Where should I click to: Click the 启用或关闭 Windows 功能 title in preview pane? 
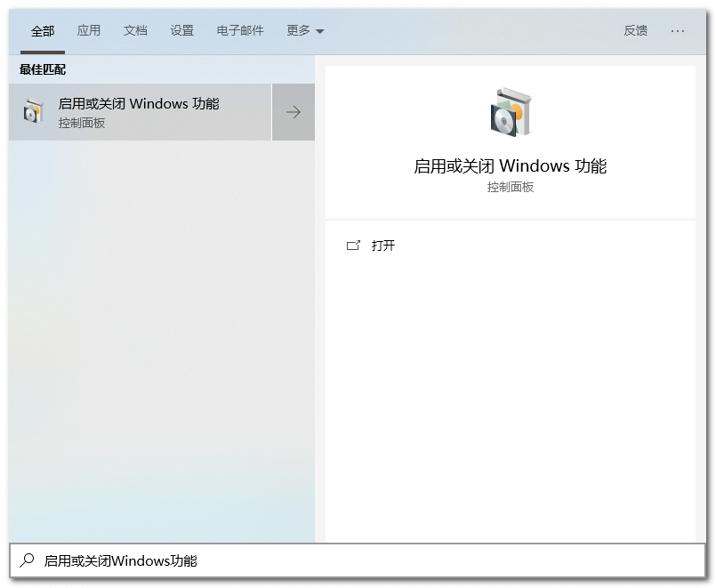[x=510, y=166]
